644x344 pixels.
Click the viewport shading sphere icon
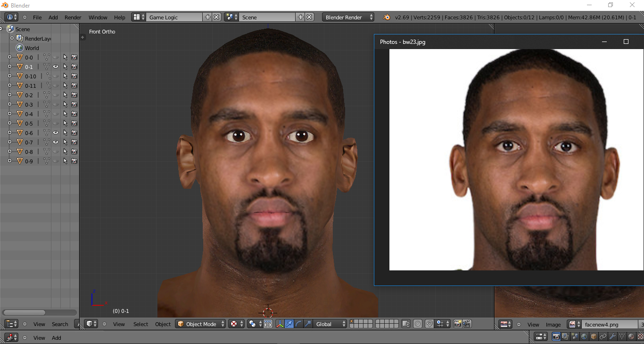(233, 324)
